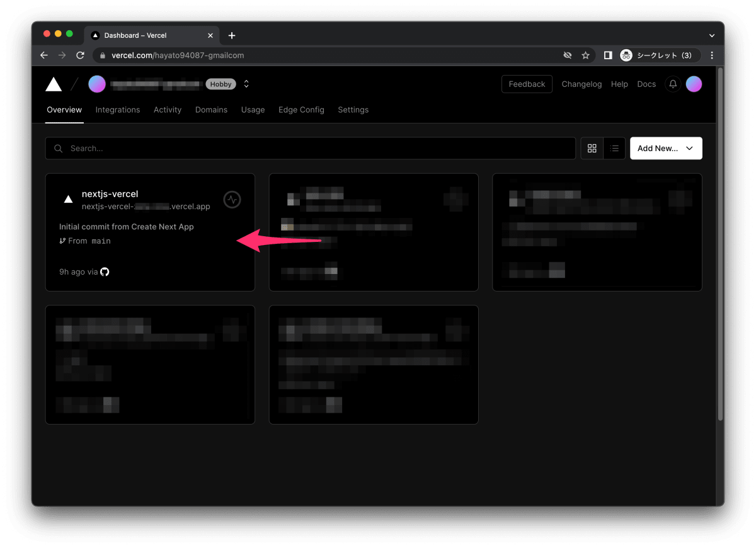Viewport: 756px width, 548px height.
Task: Expand the tab search chevron
Action: [712, 36]
